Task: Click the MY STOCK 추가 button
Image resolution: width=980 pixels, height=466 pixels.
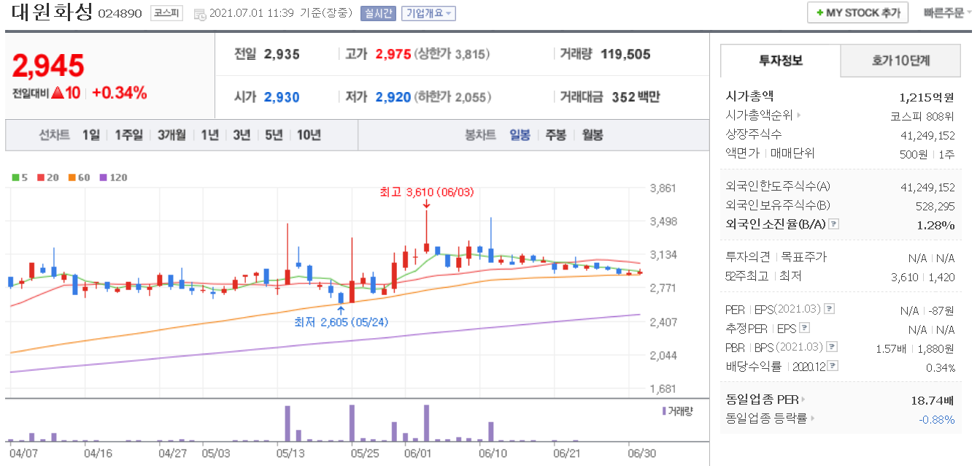Action: 857,13
